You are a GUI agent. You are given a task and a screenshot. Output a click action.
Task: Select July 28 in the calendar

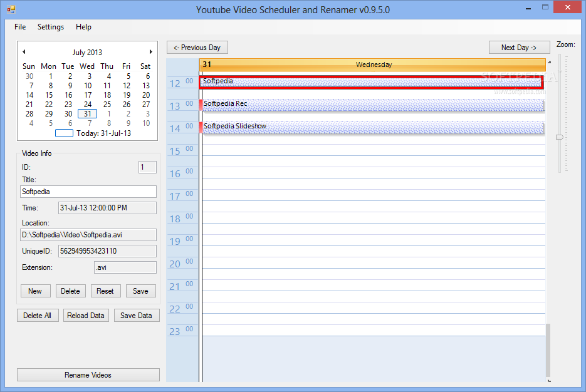pyautogui.click(x=29, y=114)
